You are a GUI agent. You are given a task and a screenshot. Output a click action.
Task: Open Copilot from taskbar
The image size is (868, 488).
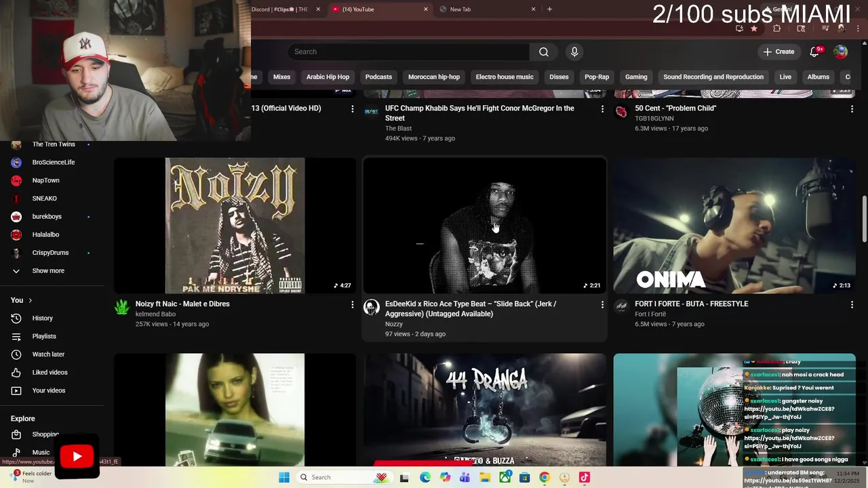point(445,477)
